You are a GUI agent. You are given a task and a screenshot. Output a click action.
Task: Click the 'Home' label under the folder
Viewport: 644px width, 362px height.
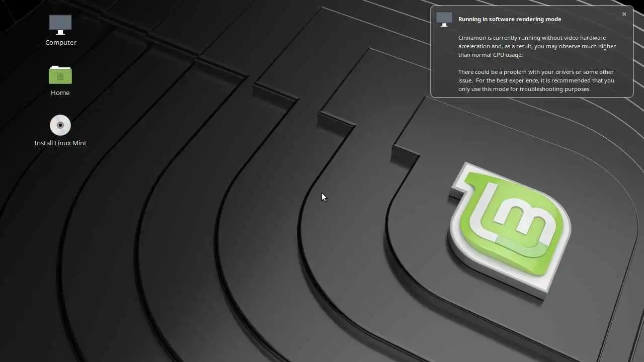(x=60, y=93)
